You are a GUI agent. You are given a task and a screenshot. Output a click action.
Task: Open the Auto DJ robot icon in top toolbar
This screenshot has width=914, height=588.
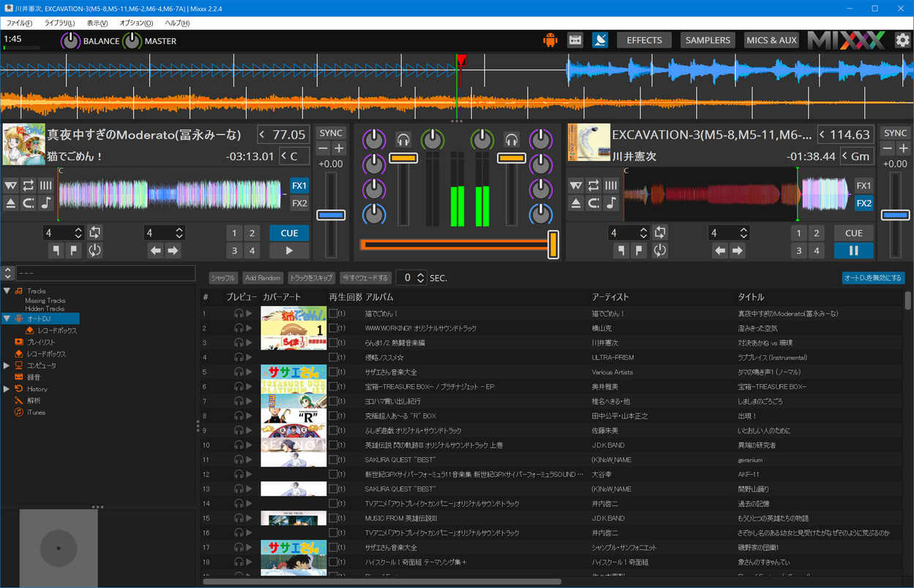click(550, 40)
